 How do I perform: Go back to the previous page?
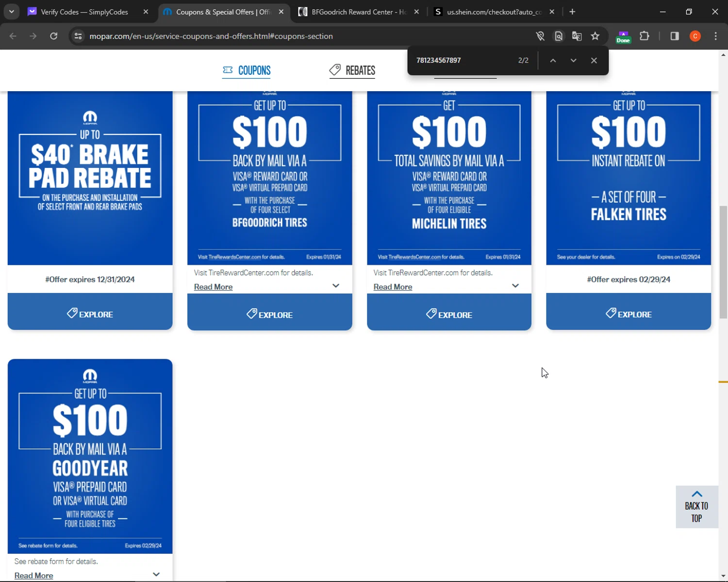(13, 36)
